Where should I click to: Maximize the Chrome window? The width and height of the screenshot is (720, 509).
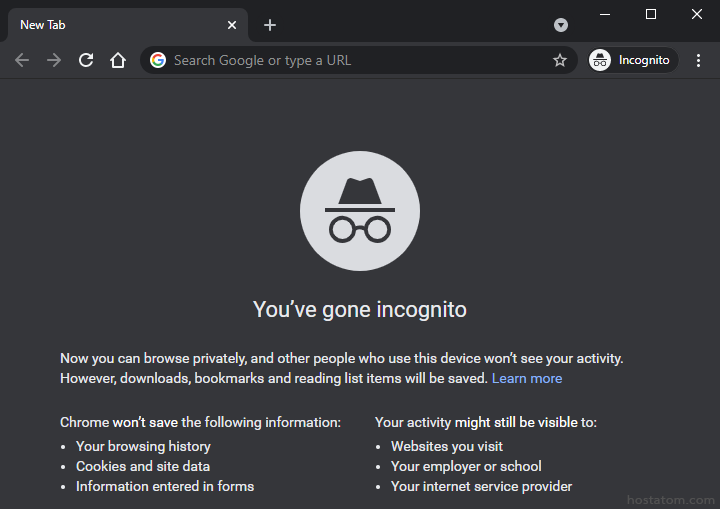[x=651, y=14]
